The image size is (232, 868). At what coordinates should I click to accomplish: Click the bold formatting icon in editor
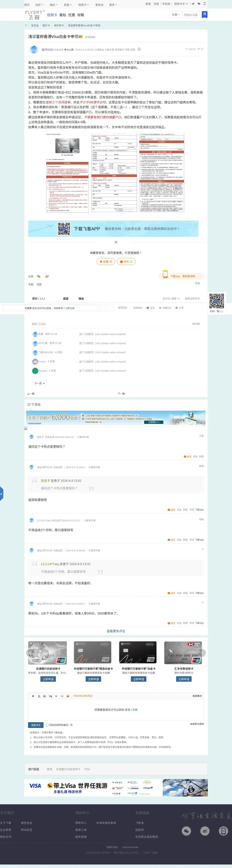(33, 696)
